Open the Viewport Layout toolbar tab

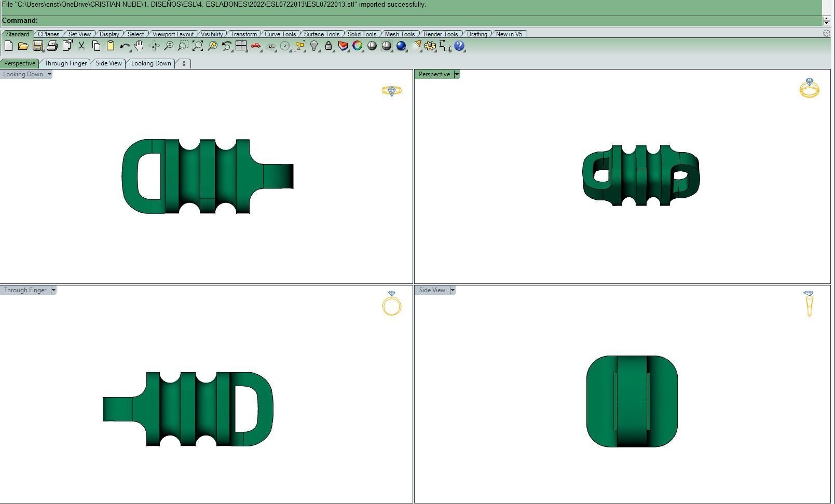173,34
